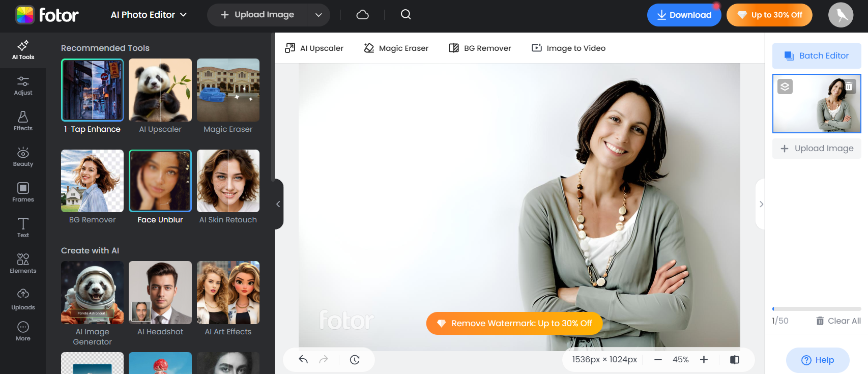This screenshot has height=374, width=868.
Task: Open the Effects panel
Action: pos(23,121)
